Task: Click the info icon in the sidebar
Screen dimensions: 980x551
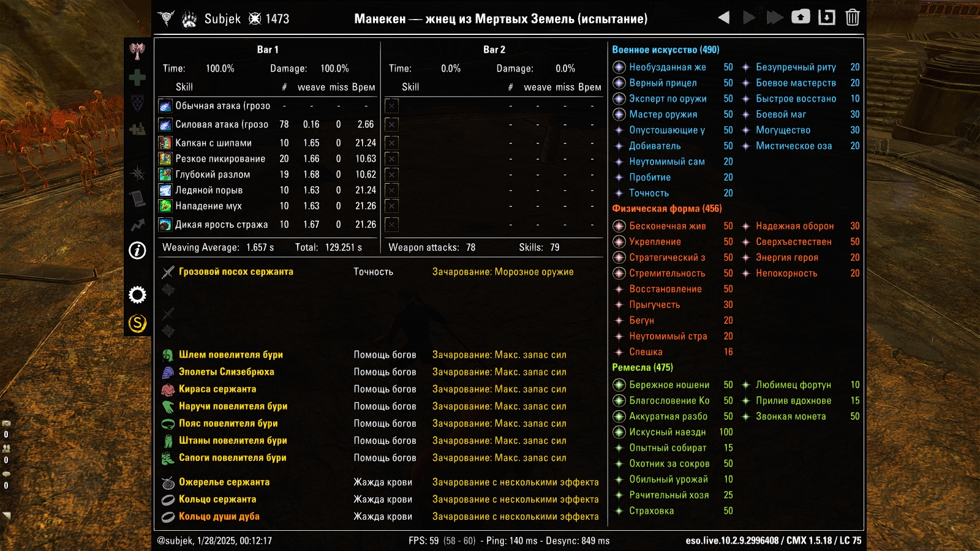Action: pos(137,250)
